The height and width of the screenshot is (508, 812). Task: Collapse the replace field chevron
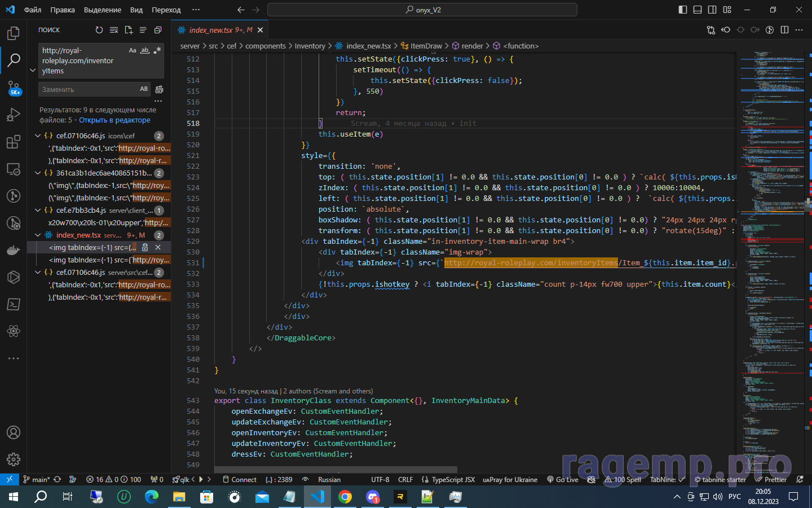coord(32,71)
